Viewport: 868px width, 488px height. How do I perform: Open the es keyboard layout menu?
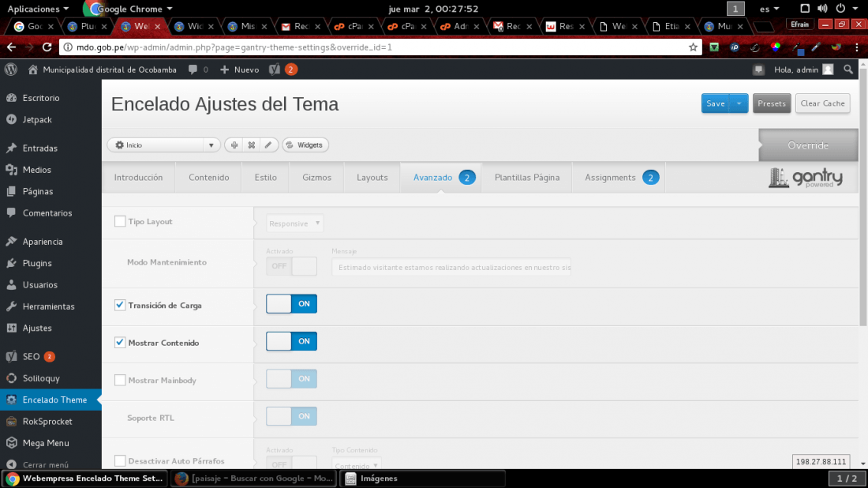(769, 9)
